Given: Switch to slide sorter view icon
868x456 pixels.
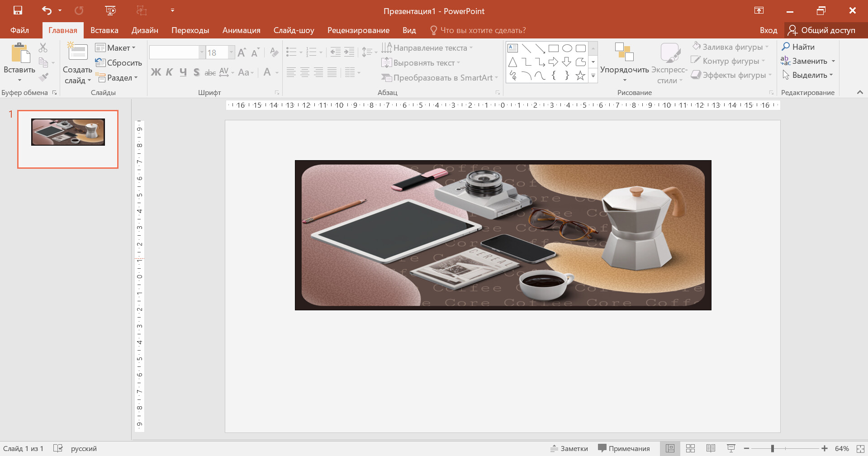Looking at the screenshot, I should [x=690, y=448].
